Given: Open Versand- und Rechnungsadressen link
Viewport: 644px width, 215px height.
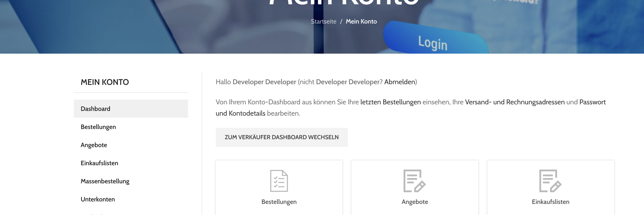Looking at the screenshot, I should [515, 102].
